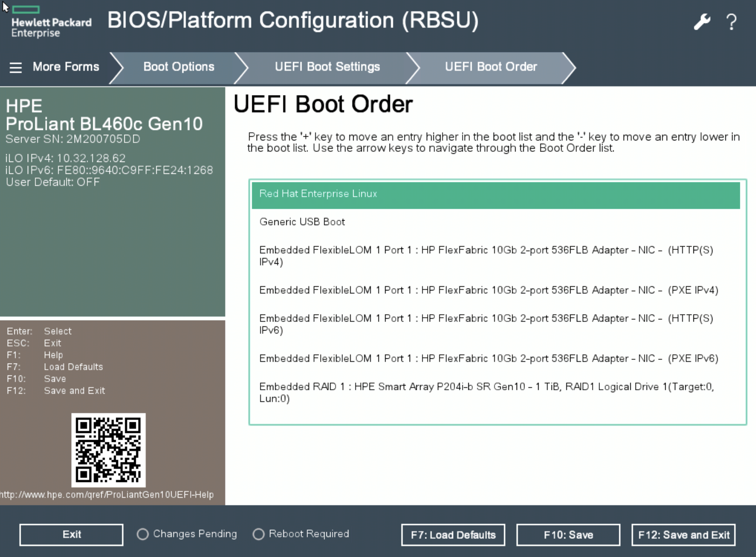Image resolution: width=756 pixels, height=557 pixels.
Task: Click the Exit button
Action: point(71,535)
